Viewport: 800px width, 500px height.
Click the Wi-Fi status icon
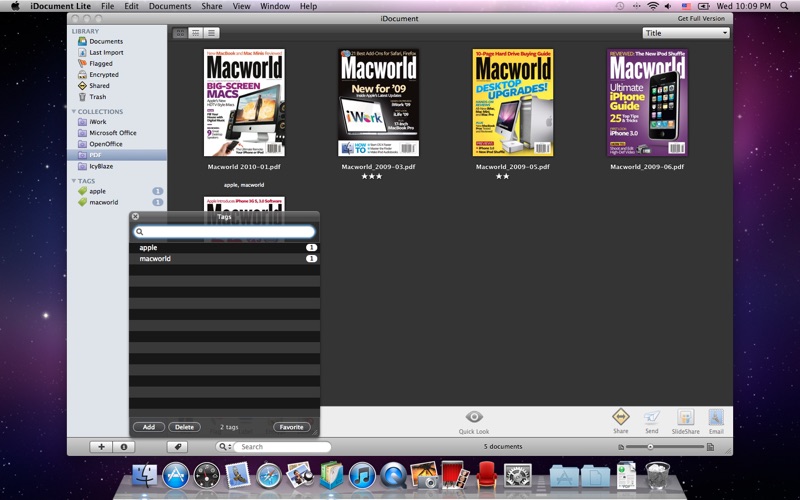653,6
